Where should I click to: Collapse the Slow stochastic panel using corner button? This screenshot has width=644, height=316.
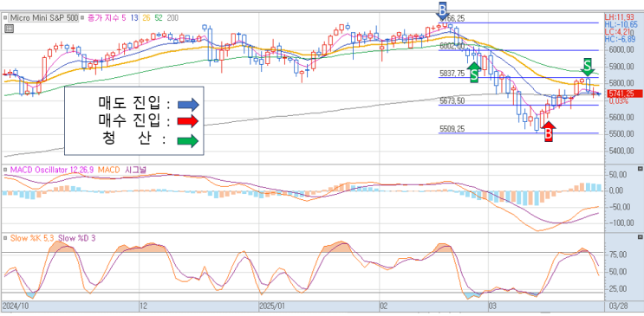point(640,237)
